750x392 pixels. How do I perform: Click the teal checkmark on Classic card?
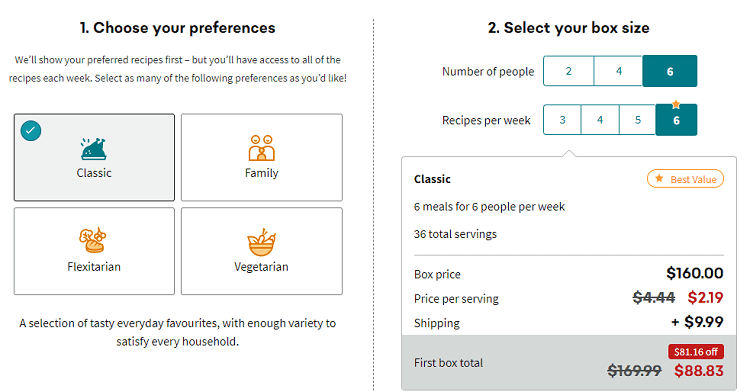31,131
